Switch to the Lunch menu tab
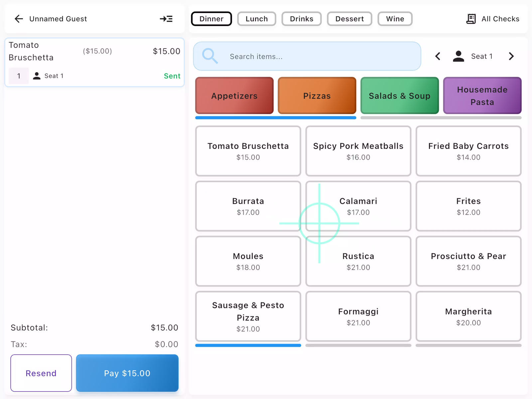Screen dimensions: 532x399 (256, 19)
